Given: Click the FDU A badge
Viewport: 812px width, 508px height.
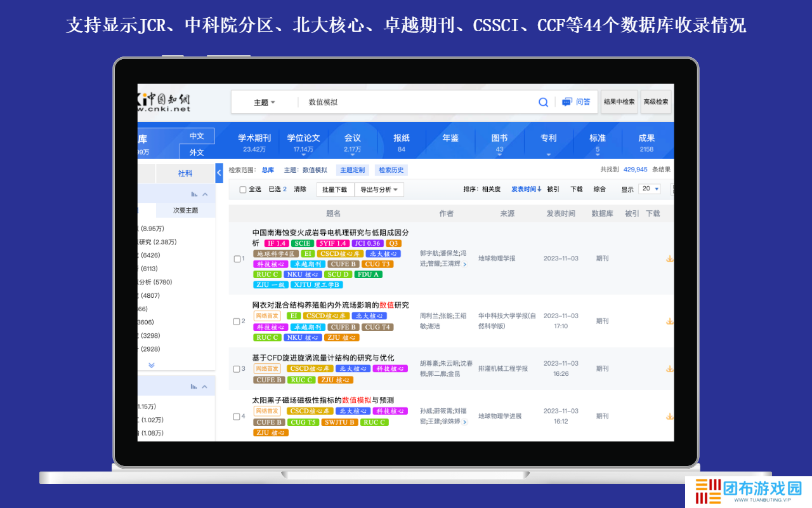Looking at the screenshot, I should coord(369,274).
